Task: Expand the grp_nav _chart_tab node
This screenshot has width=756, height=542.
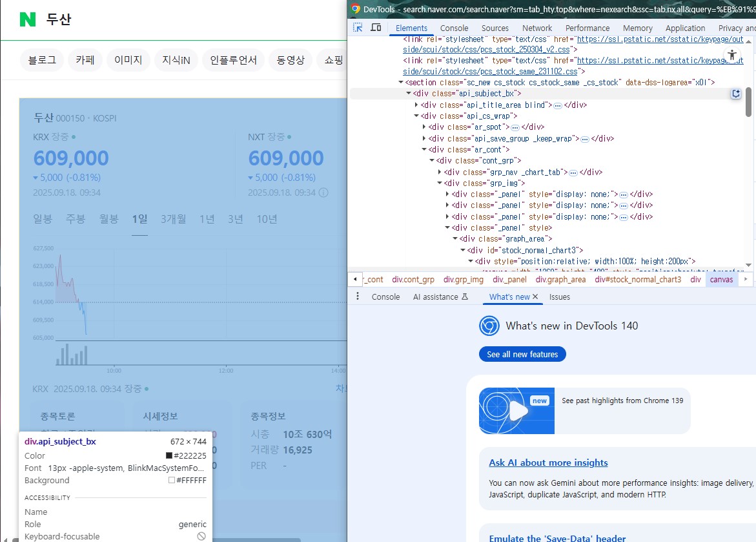Action: (439, 172)
